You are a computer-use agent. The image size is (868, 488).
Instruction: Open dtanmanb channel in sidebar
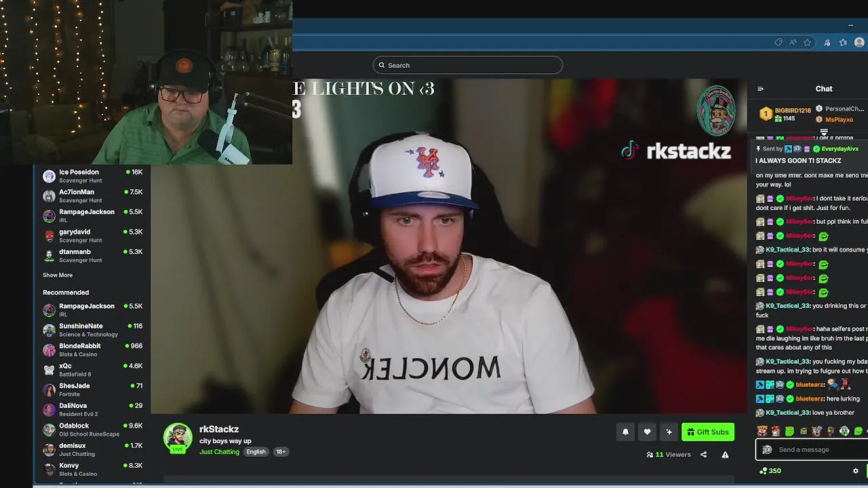coord(92,256)
